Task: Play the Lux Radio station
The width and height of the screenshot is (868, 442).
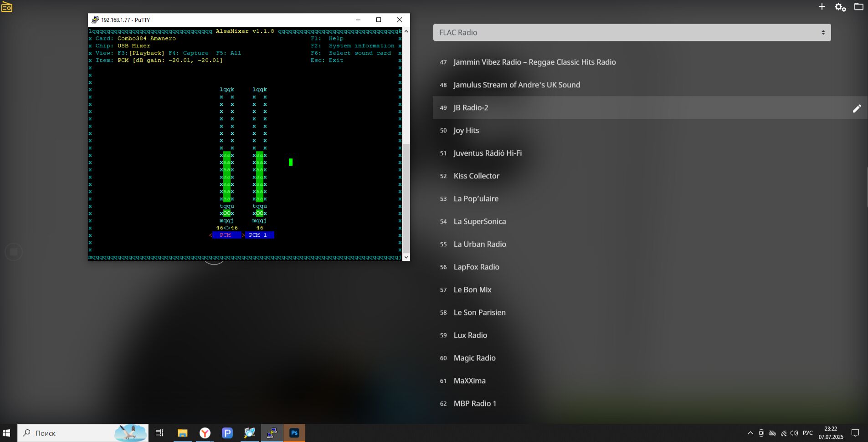Action: [650, 335]
